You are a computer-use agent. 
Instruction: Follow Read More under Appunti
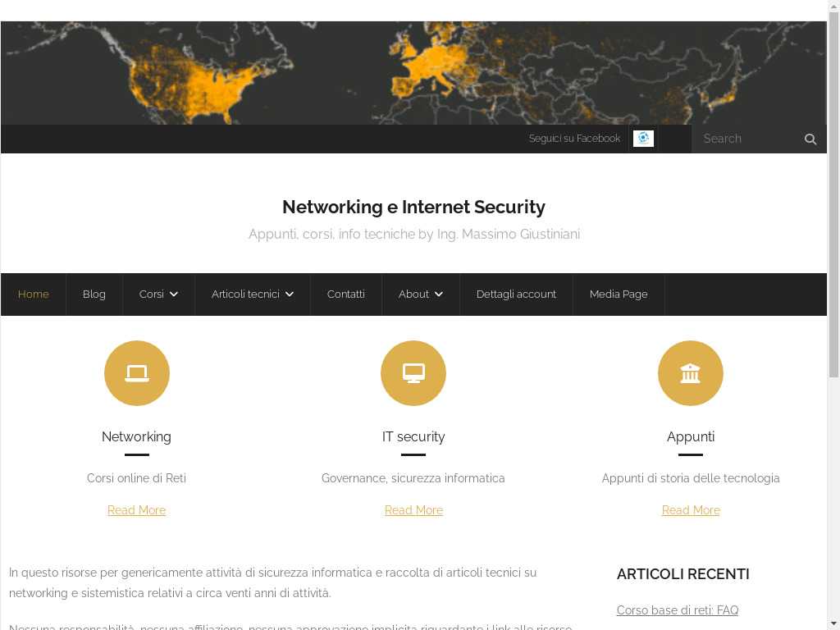[x=691, y=510]
